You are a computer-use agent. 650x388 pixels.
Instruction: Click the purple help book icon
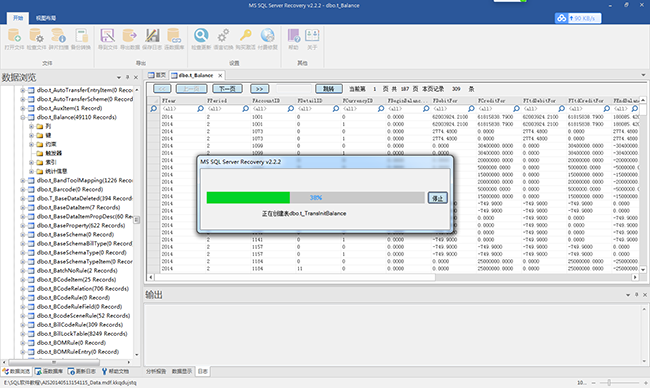click(x=293, y=36)
